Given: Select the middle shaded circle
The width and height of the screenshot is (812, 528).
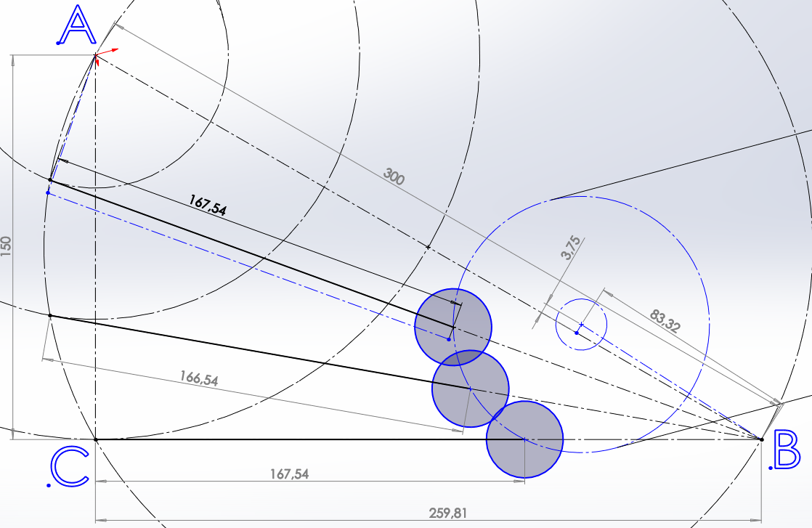Looking at the screenshot, I should (x=470, y=389).
